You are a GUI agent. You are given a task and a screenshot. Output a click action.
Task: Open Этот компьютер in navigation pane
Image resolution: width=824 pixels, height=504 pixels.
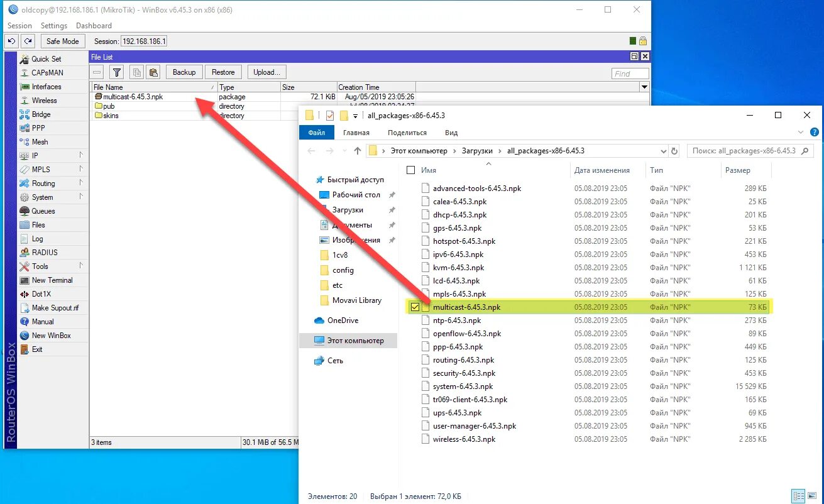[349, 341]
